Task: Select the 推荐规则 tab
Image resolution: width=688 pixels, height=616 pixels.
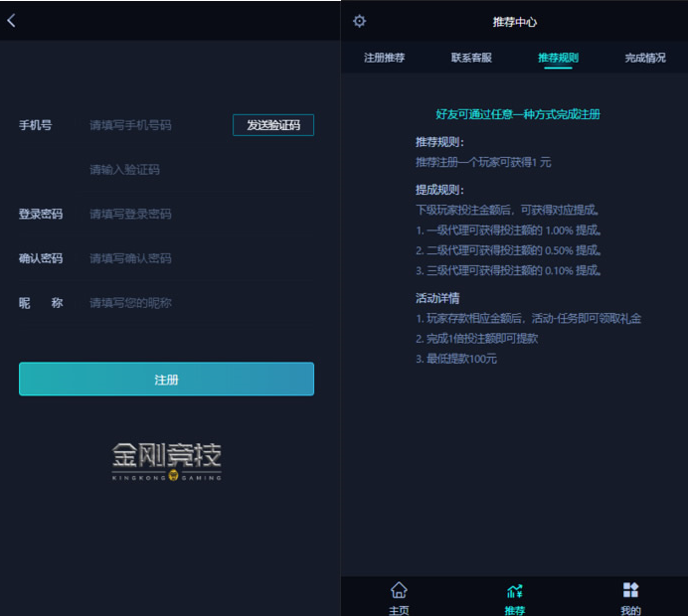Action: tap(558, 58)
